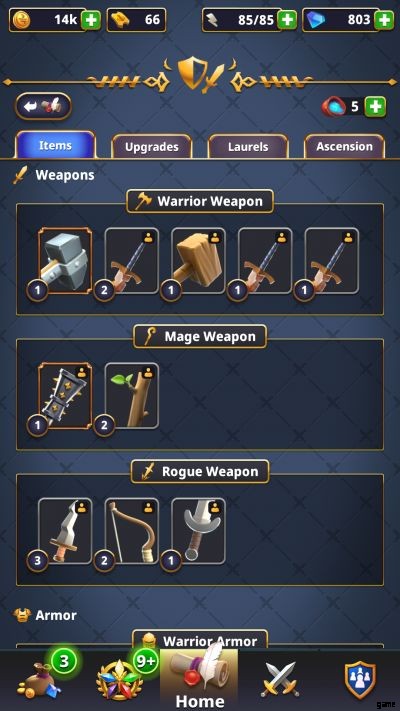Select the Items tab

coord(55,145)
